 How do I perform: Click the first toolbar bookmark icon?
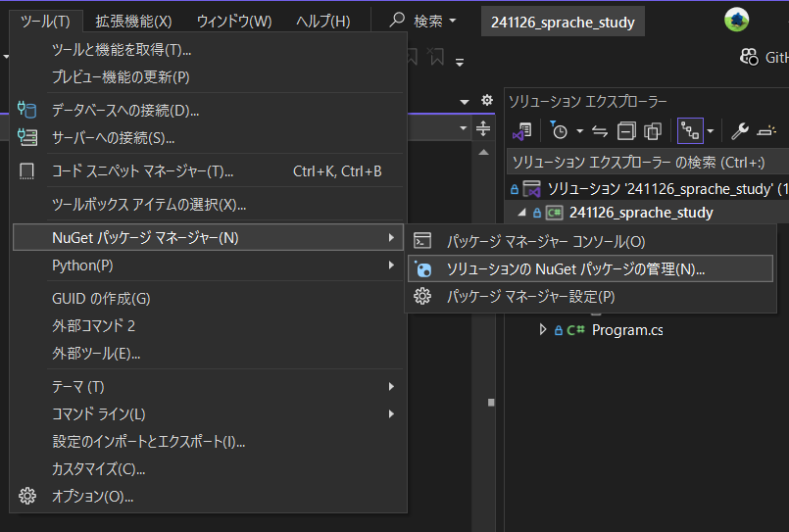[412, 57]
